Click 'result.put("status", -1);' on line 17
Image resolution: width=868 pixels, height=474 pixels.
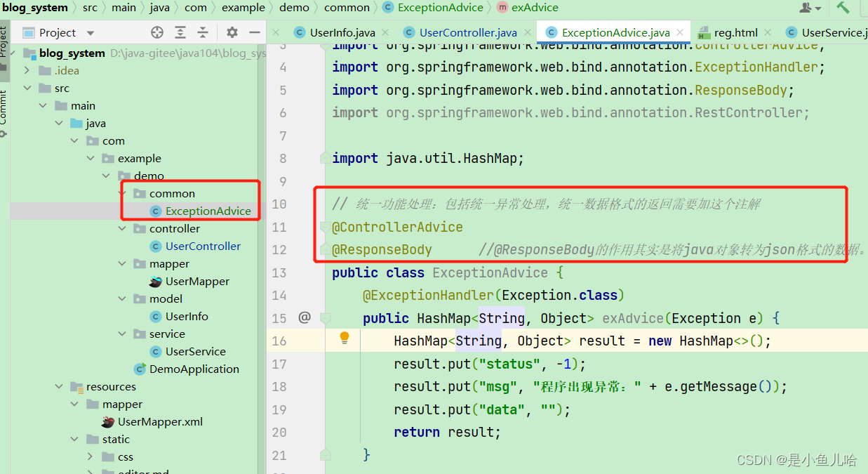click(x=490, y=364)
